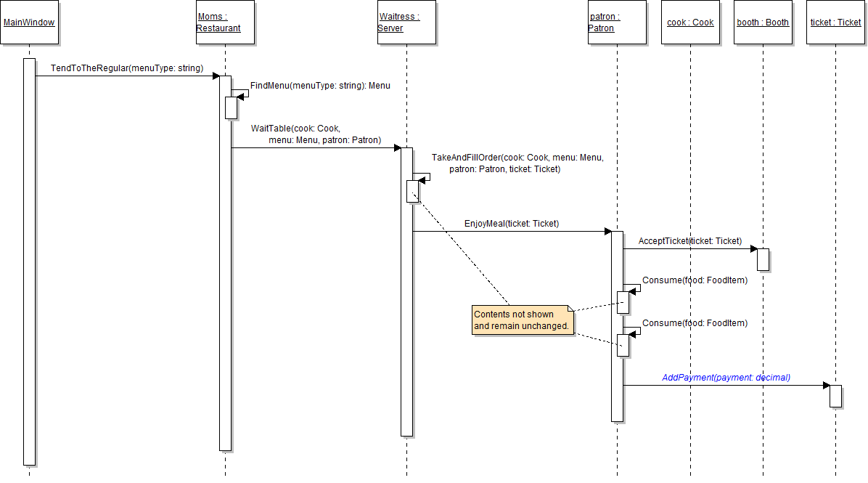Select the FindMenu self-call message label
868x483 pixels.
coord(320,86)
